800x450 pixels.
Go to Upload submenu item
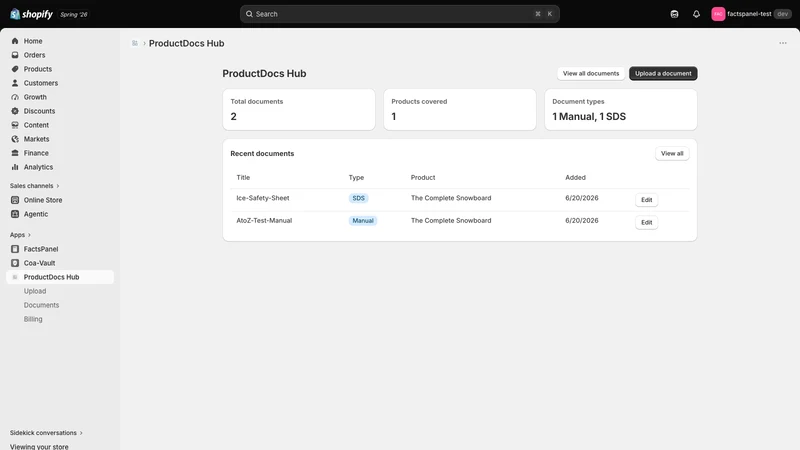(35, 291)
